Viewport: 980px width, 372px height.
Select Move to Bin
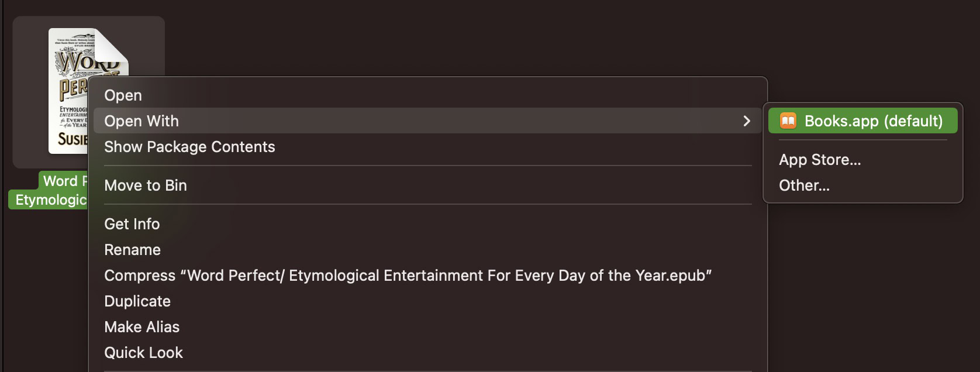click(146, 185)
